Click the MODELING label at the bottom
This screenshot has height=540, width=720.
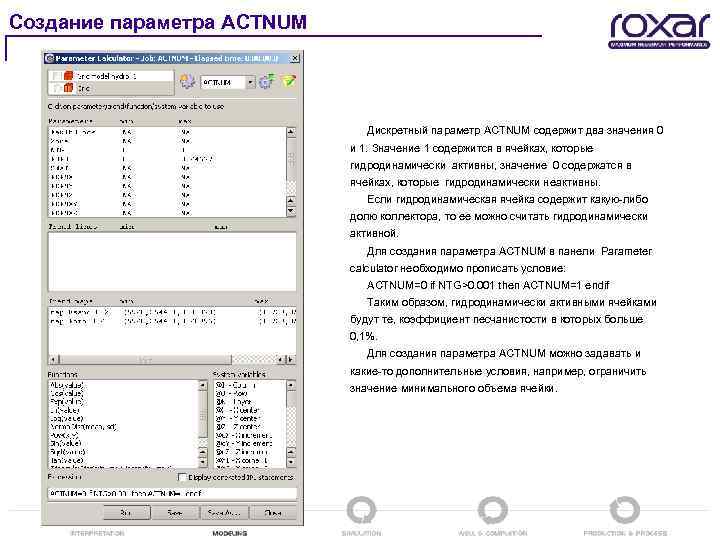(230, 533)
